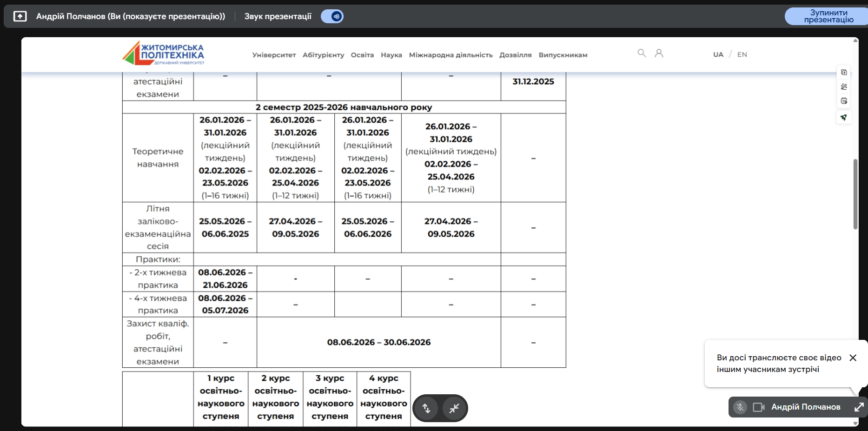868x431 pixels.
Task: Click the calendar note icon in side toolbar
Action: click(x=844, y=101)
